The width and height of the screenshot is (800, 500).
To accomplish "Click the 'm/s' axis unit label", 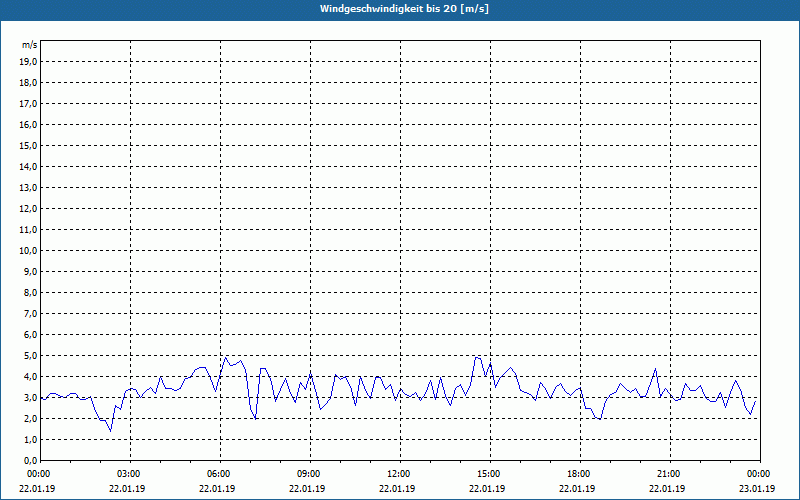I will [29, 45].
